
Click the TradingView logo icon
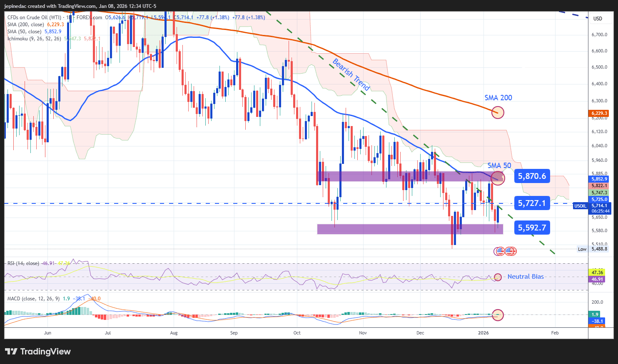(11, 352)
